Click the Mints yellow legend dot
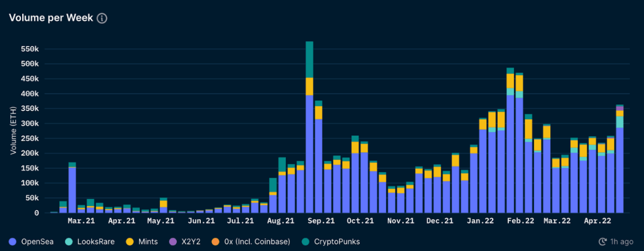 coord(130,242)
